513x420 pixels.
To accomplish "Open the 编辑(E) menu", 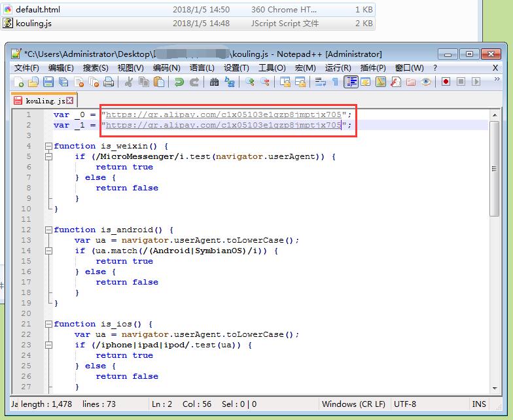I will click(x=61, y=68).
